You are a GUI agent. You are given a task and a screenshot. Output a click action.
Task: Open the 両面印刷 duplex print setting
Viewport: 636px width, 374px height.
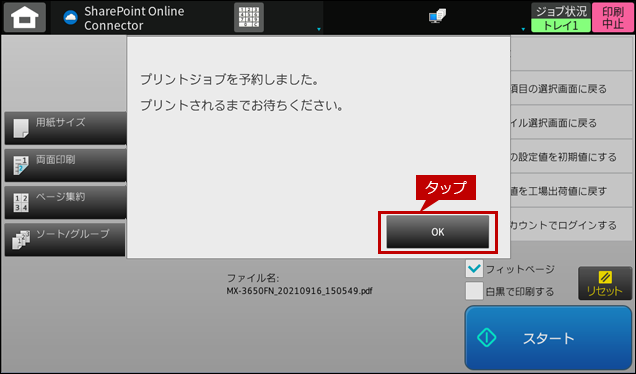[x=65, y=166]
